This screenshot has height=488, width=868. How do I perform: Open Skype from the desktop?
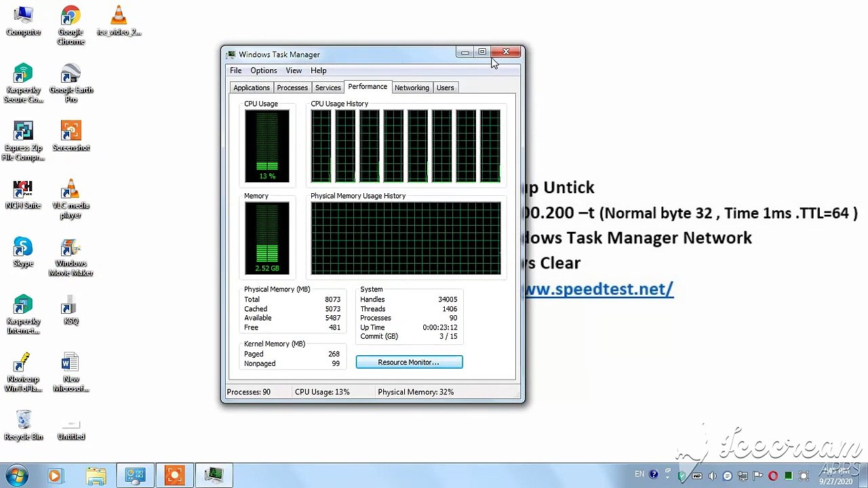[23, 252]
